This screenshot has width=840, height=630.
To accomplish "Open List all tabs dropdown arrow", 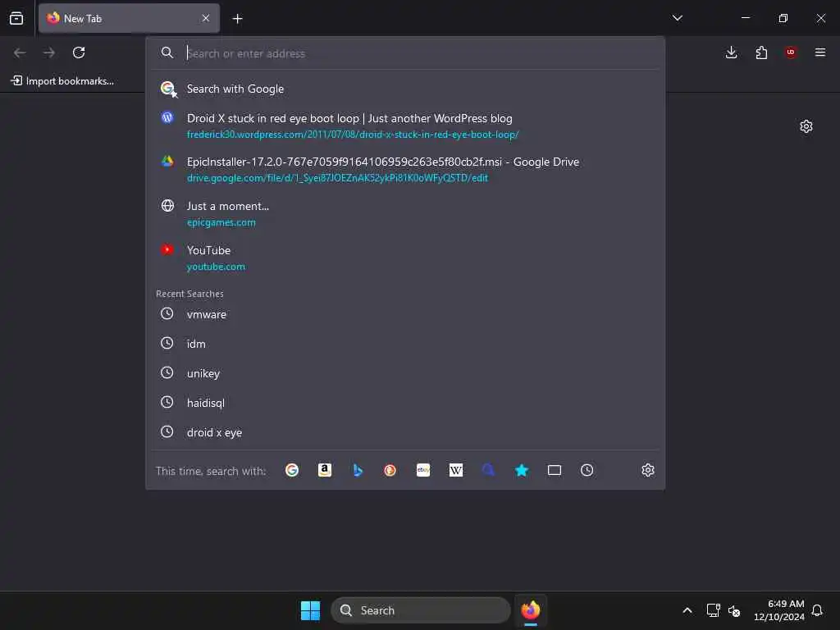I will [677, 18].
